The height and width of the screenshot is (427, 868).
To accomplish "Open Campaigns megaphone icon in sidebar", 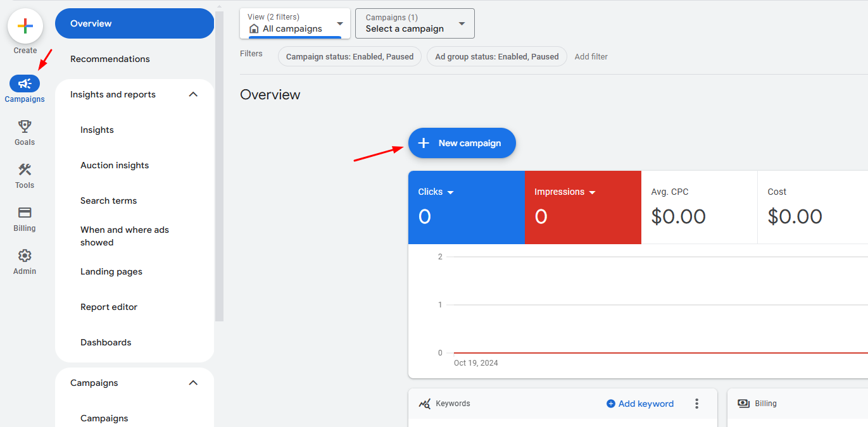I will click(25, 84).
